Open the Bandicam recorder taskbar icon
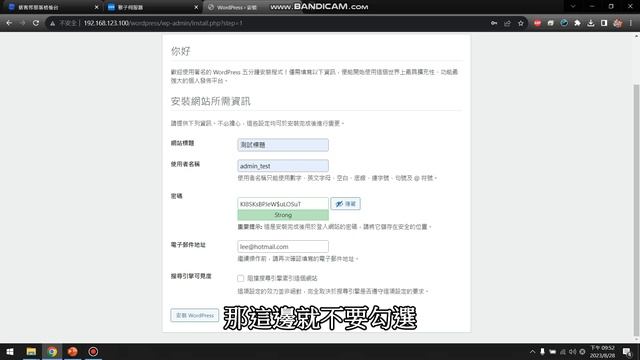This screenshot has height=360, width=640. (93, 352)
